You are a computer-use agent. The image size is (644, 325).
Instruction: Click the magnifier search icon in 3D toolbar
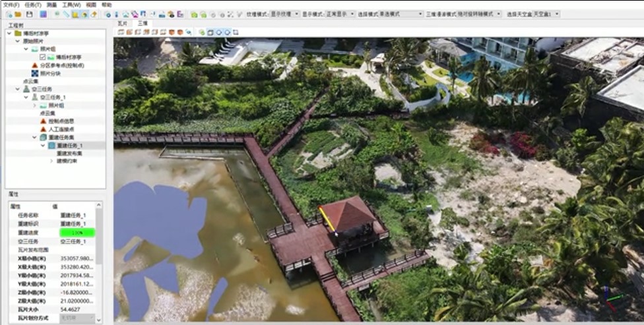[189, 32]
